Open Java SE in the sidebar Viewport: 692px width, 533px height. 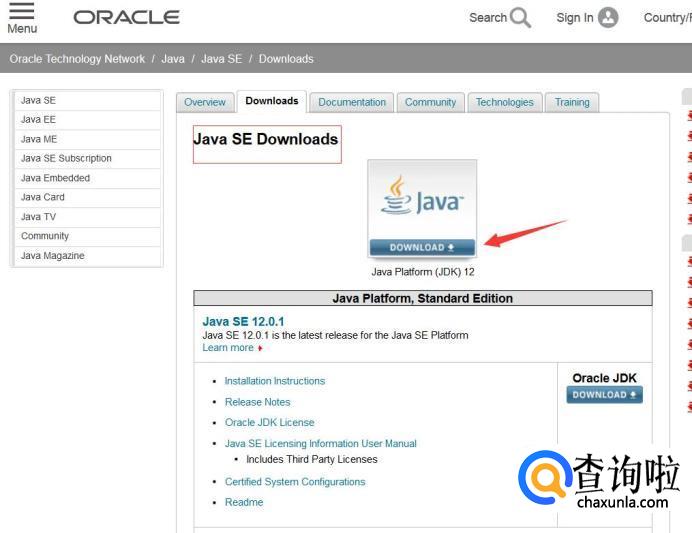pyautogui.click(x=87, y=101)
